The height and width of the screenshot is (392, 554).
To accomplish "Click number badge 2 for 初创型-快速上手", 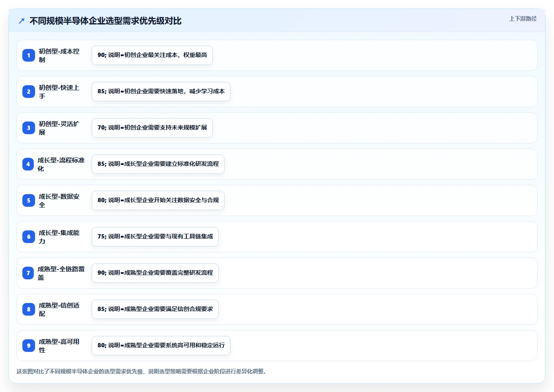I will 29,92.
